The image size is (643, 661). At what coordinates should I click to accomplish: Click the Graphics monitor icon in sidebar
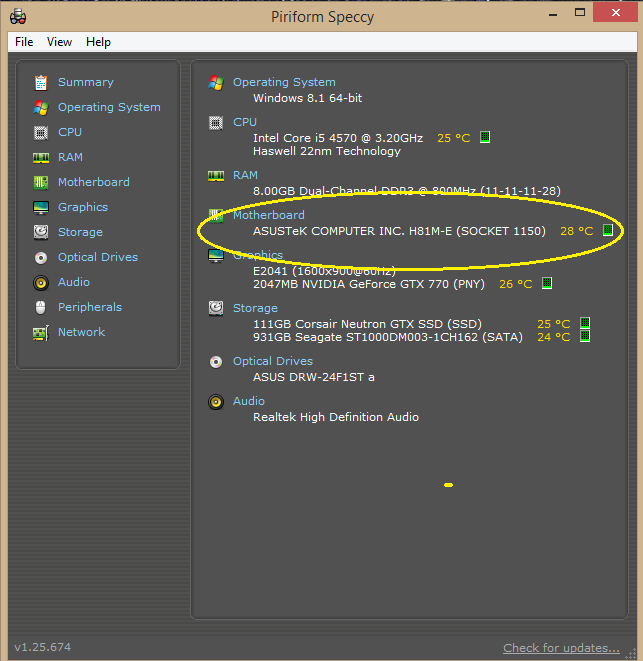coord(41,207)
